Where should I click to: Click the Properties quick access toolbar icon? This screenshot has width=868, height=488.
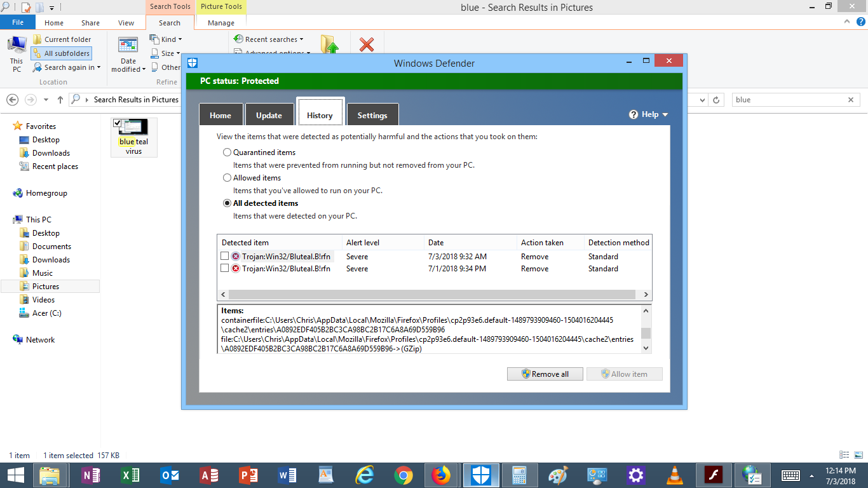coord(26,8)
